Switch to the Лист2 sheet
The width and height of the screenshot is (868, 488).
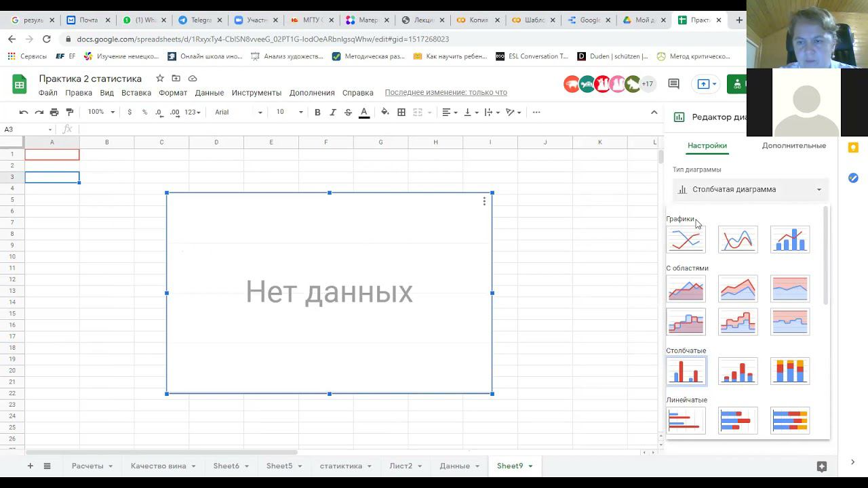pos(401,466)
